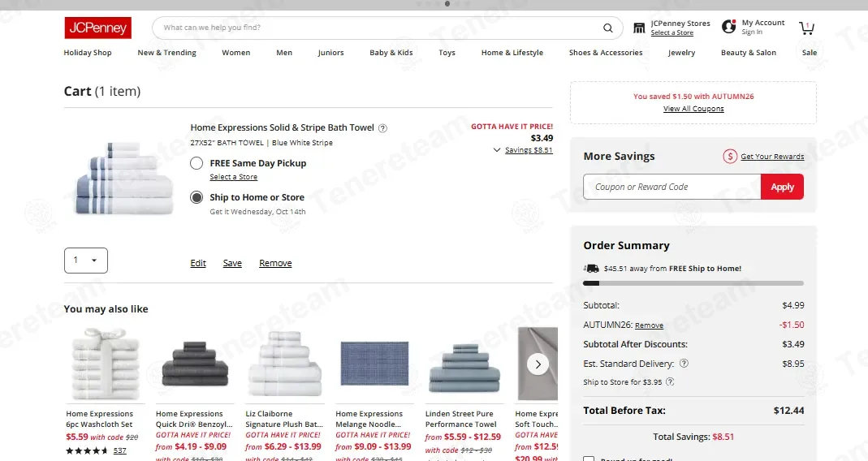Click Get Your Rewards link
The image size is (868, 461).
click(772, 157)
